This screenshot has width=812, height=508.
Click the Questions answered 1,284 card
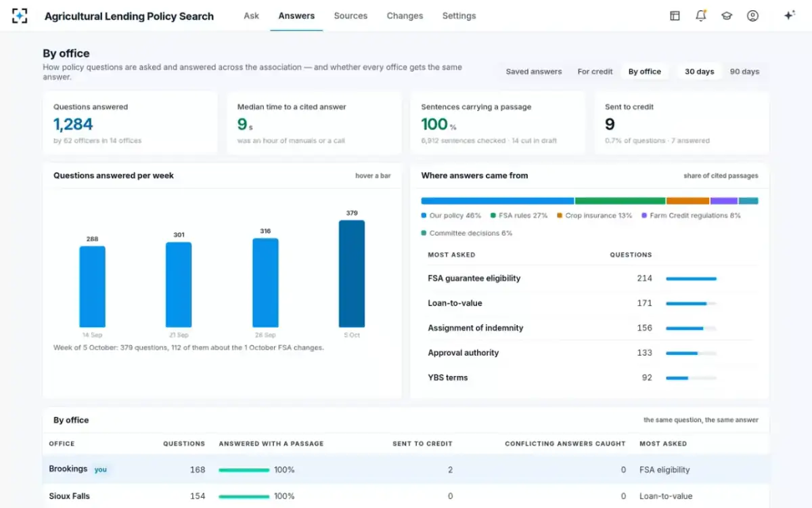[x=130, y=123]
